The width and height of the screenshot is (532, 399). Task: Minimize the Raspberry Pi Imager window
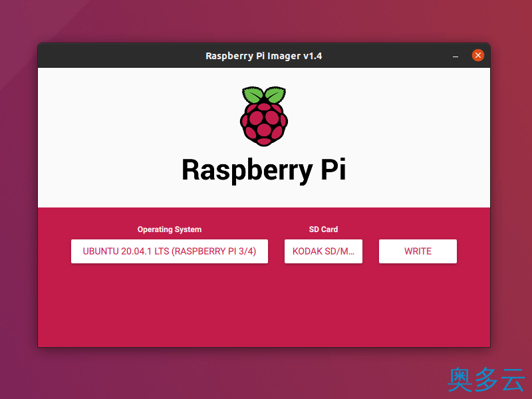pos(456,56)
